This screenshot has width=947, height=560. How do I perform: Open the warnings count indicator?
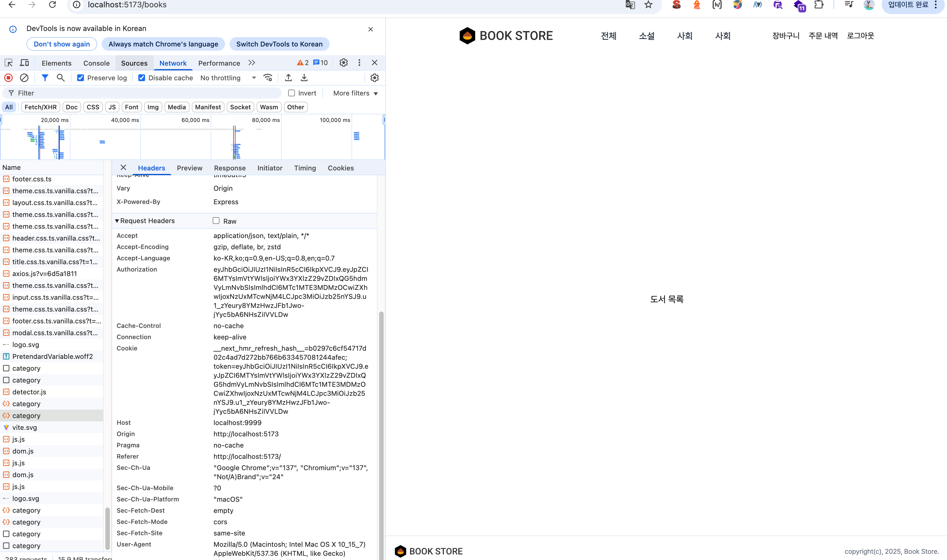point(303,63)
